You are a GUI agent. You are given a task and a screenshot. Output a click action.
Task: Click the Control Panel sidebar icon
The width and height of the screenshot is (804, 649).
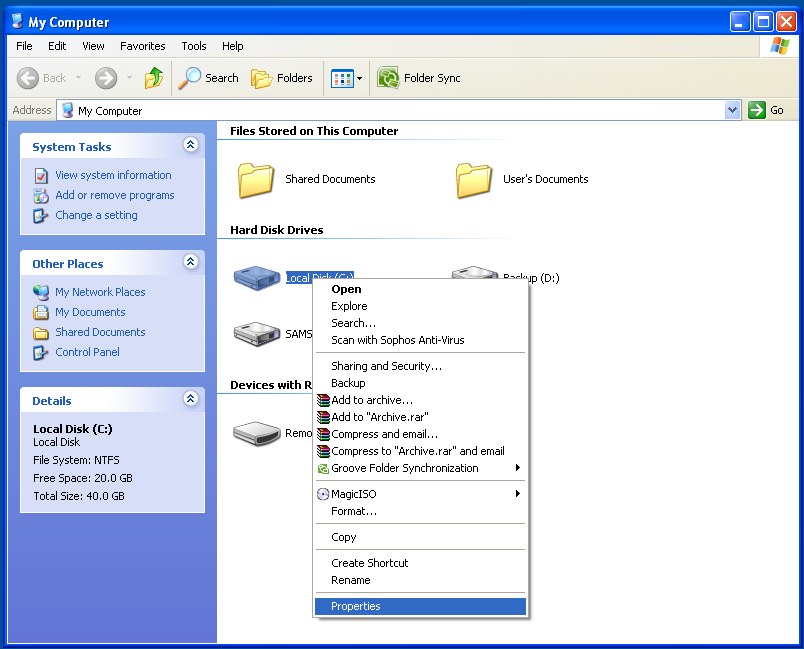[41, 353]
